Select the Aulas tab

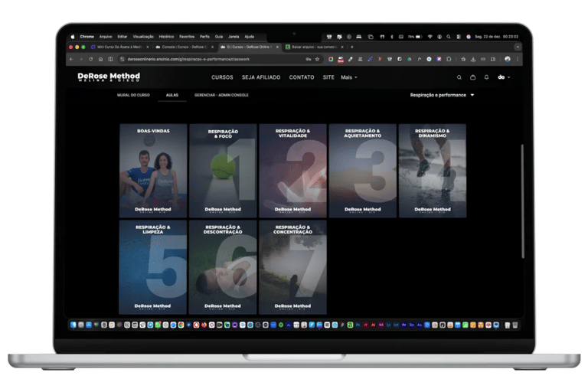[172, 95]
